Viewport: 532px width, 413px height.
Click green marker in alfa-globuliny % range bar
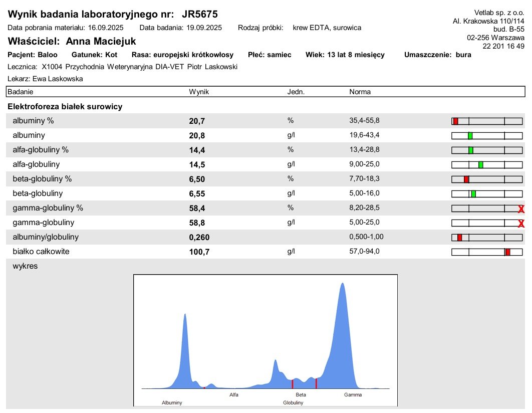471,150
